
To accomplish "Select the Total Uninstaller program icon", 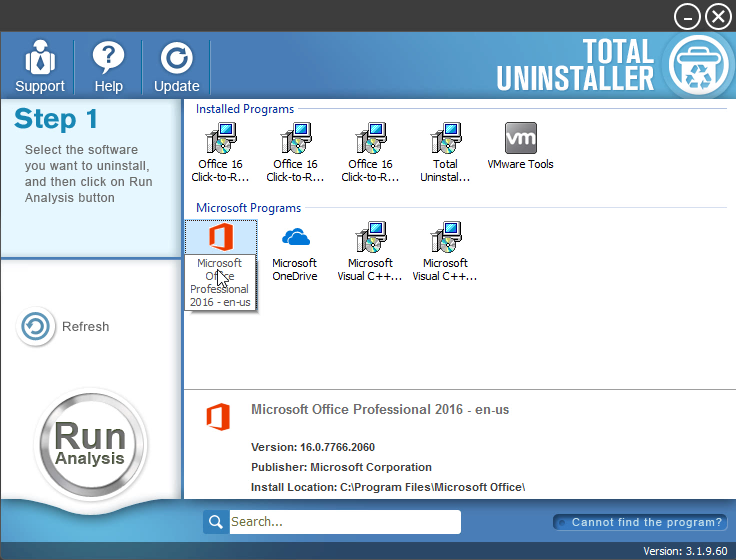I will coord(445,152).
